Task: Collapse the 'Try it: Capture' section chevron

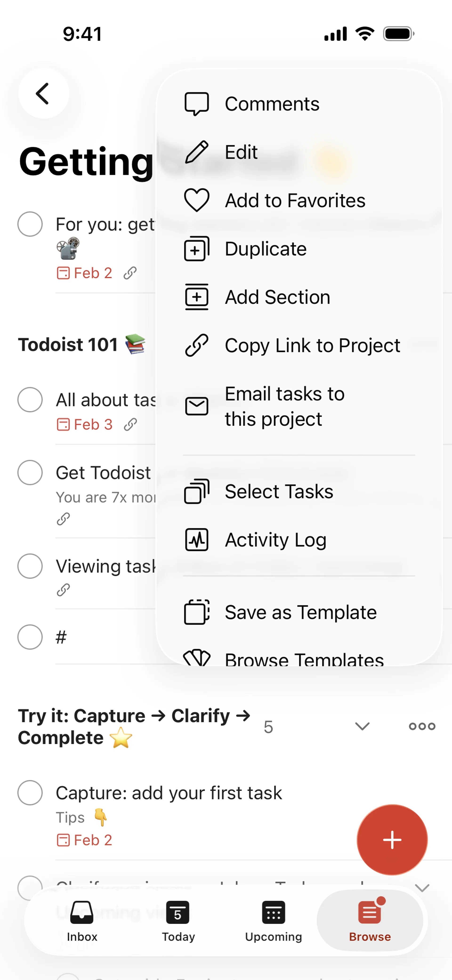Action: tap(362, 726)
